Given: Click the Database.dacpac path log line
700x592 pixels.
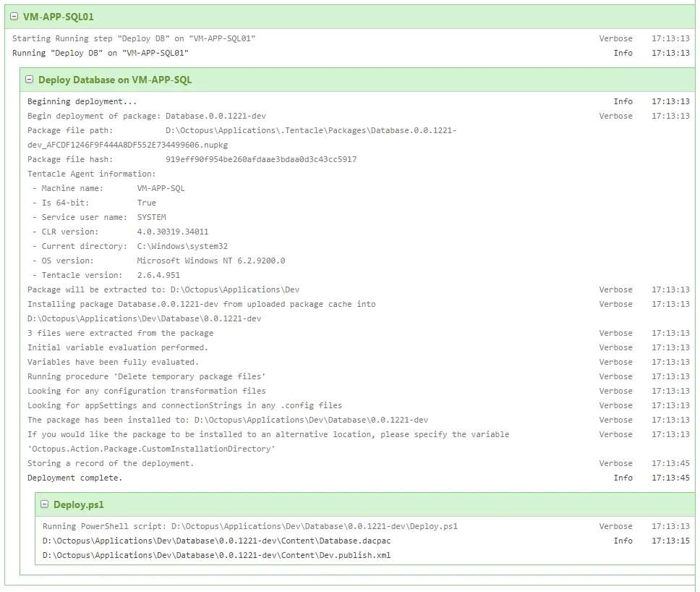Looking at the screenshot, I should [x=216, y=541].
